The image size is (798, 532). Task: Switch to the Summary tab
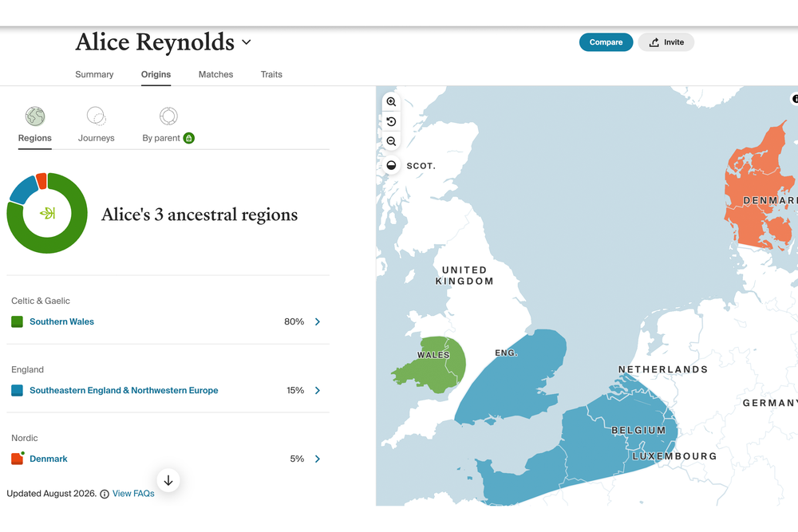click(x=94, y=74)
